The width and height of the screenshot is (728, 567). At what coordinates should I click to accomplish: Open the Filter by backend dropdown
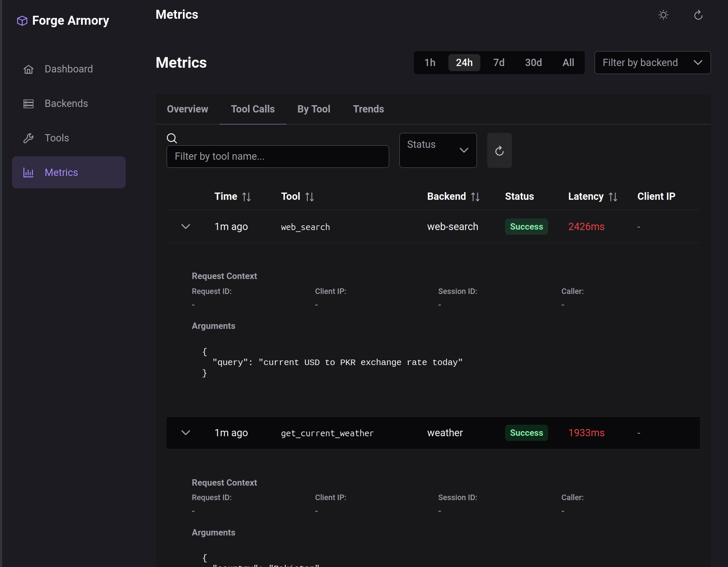652,62
